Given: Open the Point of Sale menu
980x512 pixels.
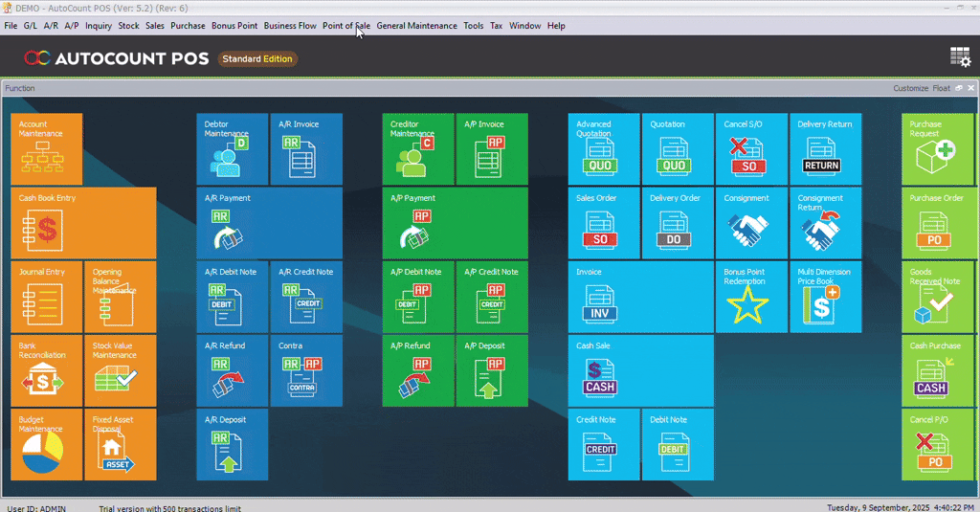Looking at the screenshot, I should point(345,26).
